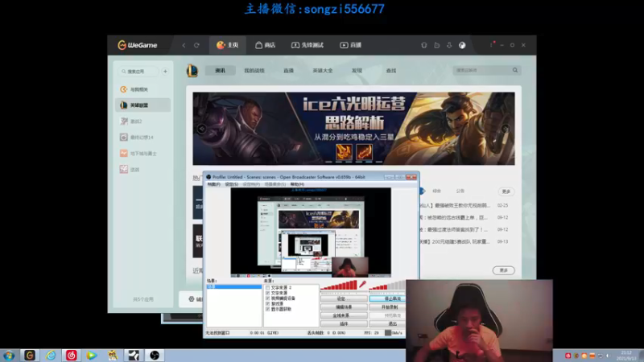Open the WeGame taskbar icon

(x=30, y=356)
